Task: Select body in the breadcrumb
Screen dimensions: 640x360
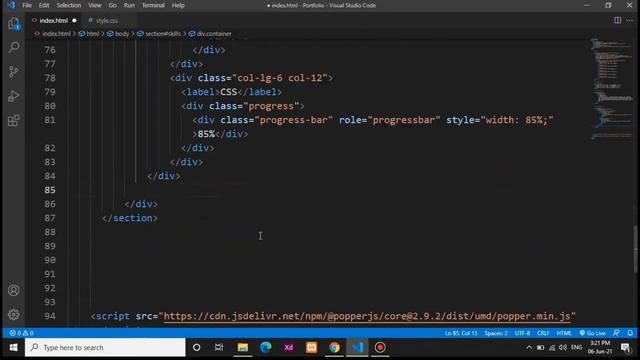Action: [122, 34]
